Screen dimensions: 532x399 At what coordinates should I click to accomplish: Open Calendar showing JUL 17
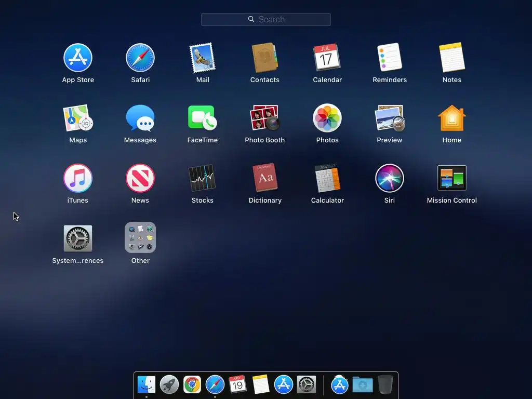coord(327,57)
